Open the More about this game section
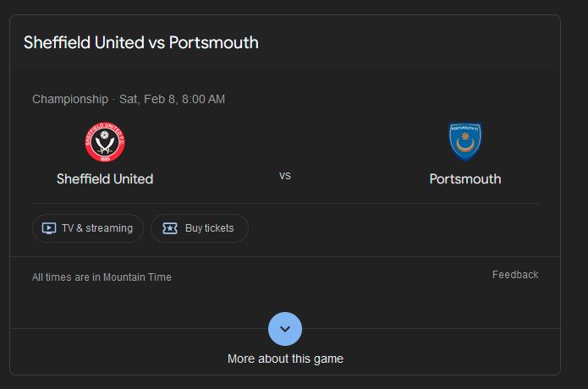The height and width of the screenshot is (389, 588). [x=285, y=359]
